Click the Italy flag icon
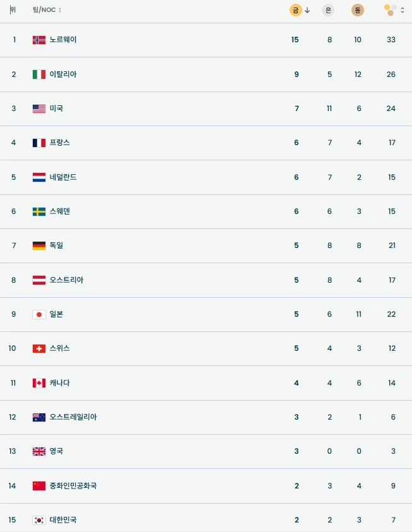Image resolution: width=412 pixels, height=532 pixels. (x=39, y=74)
